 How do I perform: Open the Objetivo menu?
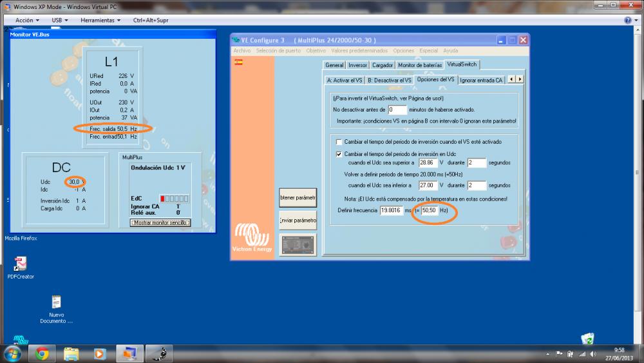(x=316, y=50)
